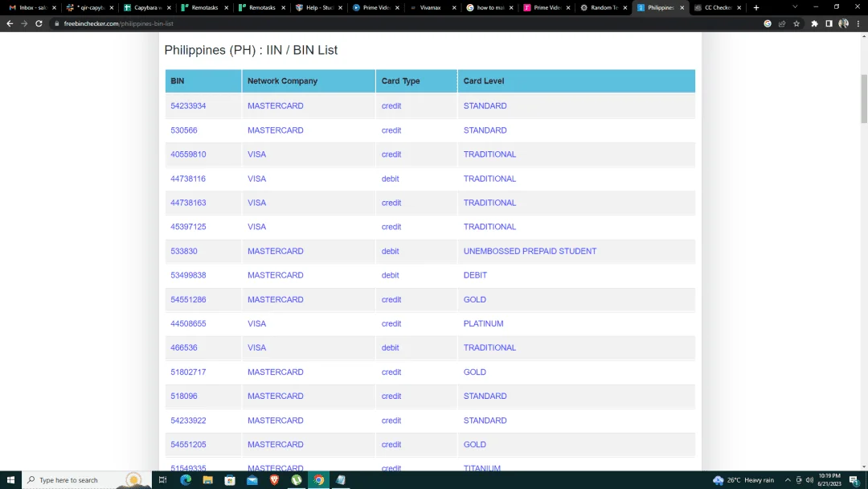Click the Philippines IIN / BIN List heading
The image size is (868, 489).
click(251, 50)
